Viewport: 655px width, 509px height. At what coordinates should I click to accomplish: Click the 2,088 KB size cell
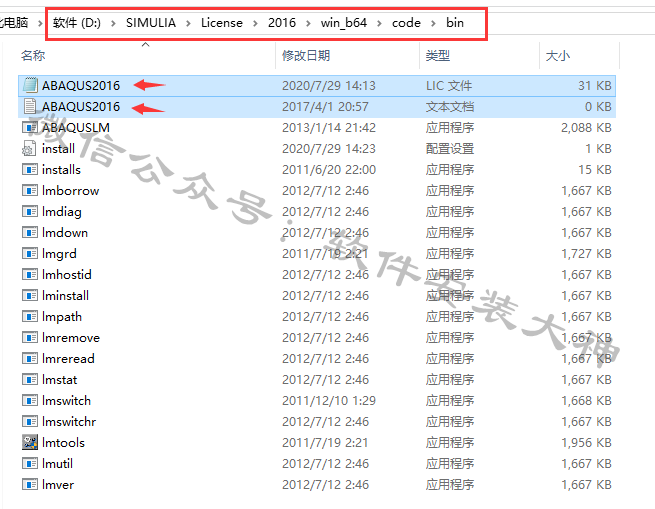pyautogui.click(x=586, y=127)
